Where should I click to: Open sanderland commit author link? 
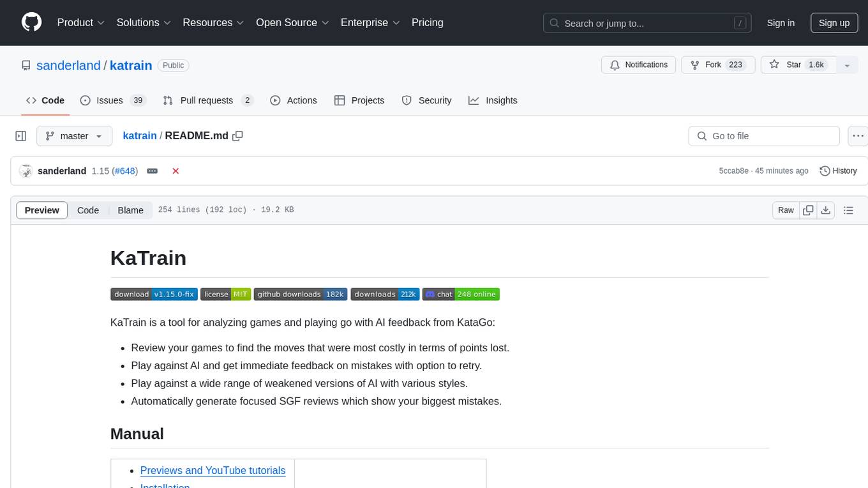coord(62,171)
